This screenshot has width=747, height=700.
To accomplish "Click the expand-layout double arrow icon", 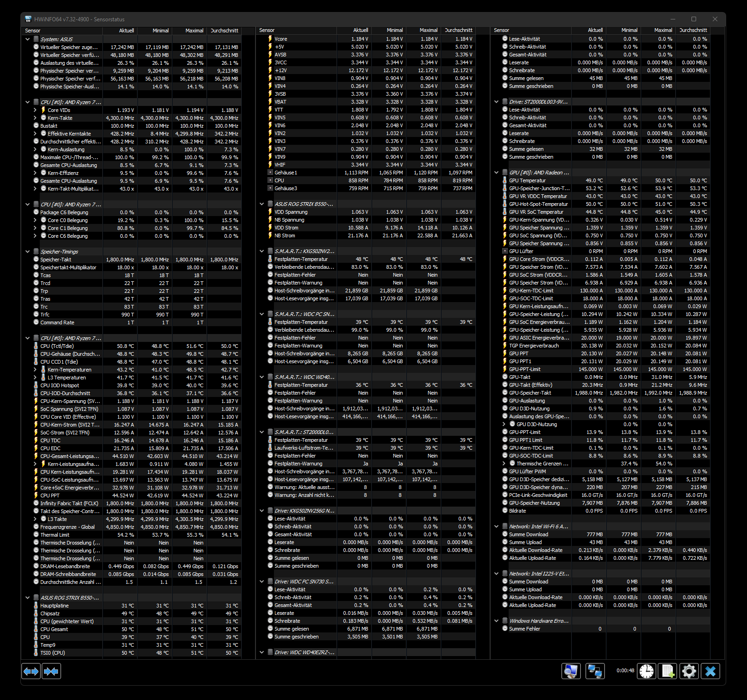I will point(31,671).
